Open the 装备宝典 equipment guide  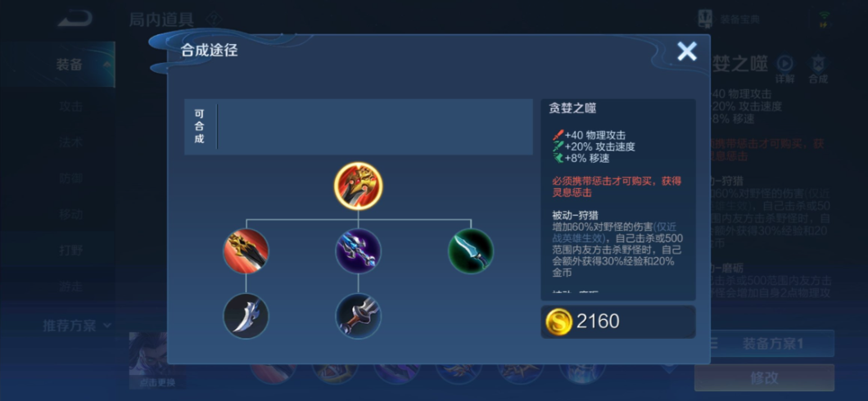click(729, 20)
